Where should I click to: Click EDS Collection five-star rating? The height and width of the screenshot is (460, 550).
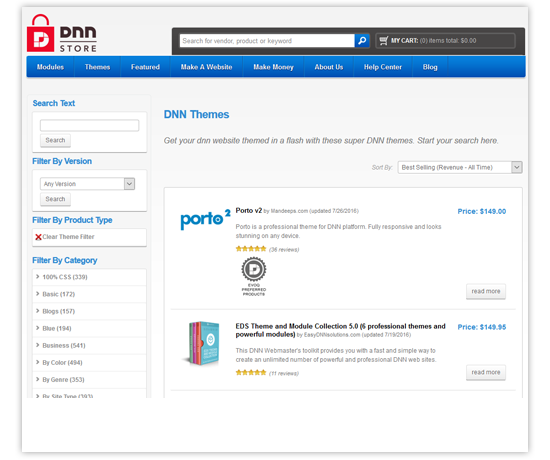click(251, 373)
